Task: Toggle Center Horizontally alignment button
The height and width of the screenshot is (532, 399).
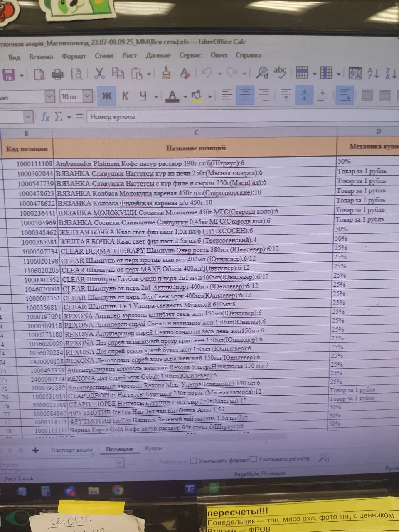Action: point(245,95)
